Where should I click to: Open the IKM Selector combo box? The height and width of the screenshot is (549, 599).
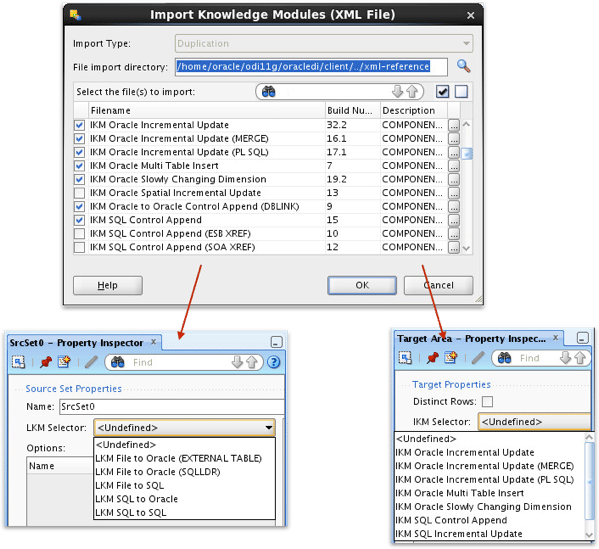tap(534, 422)
